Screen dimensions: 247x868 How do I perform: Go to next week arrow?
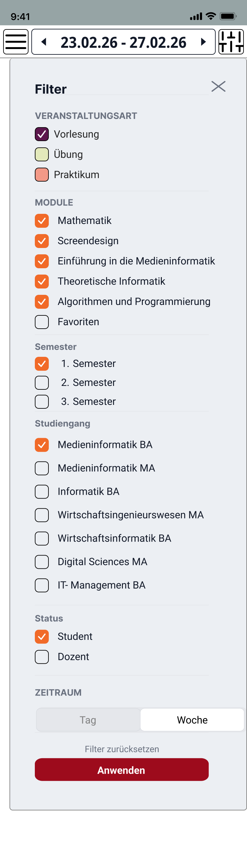[x=203, y=42]
